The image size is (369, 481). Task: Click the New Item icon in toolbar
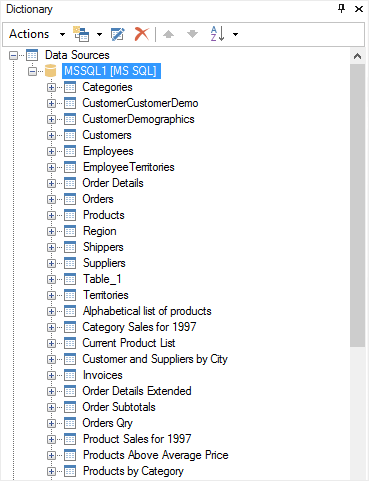coord(81,34)
